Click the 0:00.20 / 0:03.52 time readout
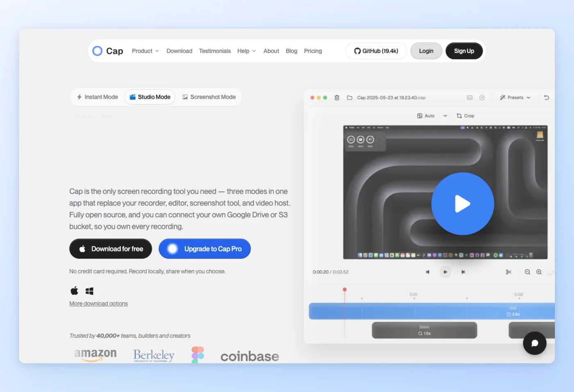 330,272
